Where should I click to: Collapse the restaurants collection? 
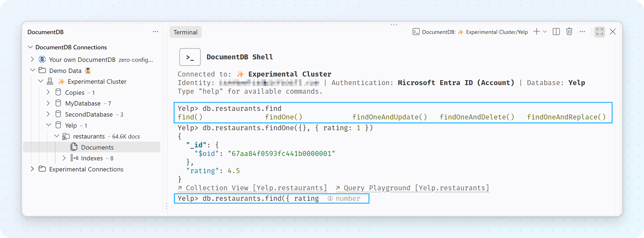pyautogui.click(x=57, y=136)
